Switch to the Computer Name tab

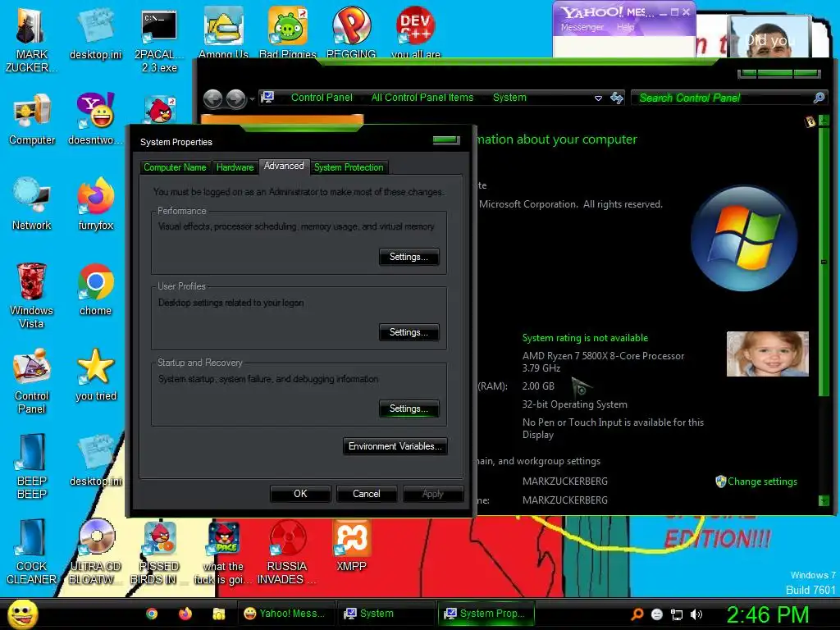[x=175, y=167]
